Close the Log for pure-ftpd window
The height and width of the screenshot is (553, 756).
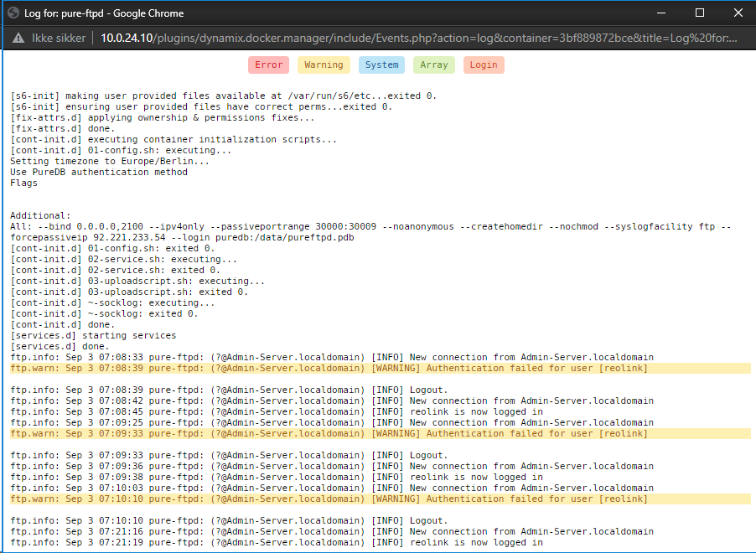point(738,13)
